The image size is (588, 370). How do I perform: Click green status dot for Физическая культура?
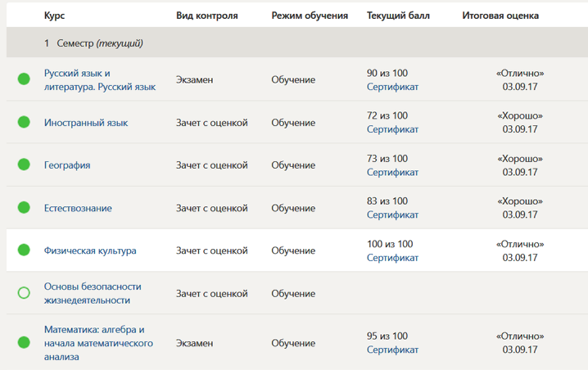pyautogui.click(x=24, y=250)
